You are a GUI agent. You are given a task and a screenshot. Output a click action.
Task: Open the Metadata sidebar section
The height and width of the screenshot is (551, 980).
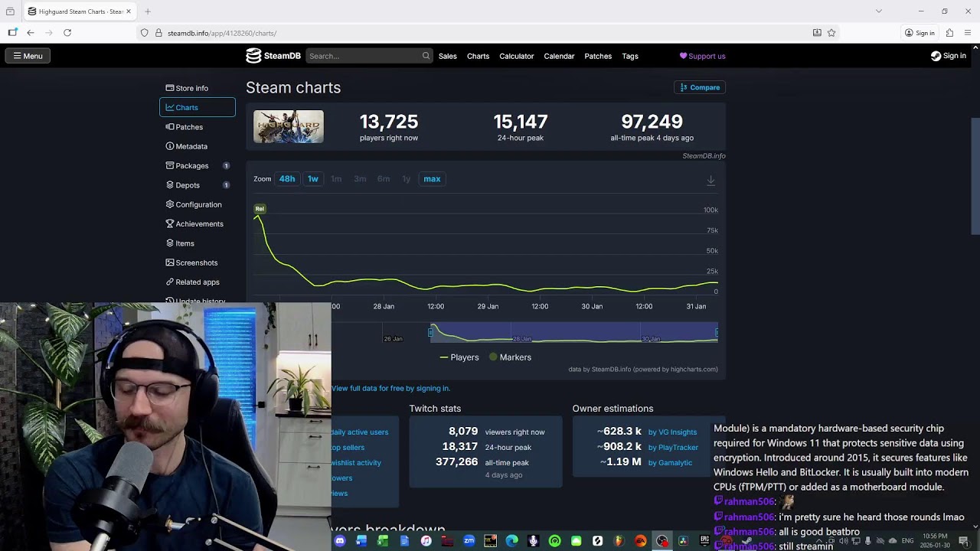[x=186, y=146]
